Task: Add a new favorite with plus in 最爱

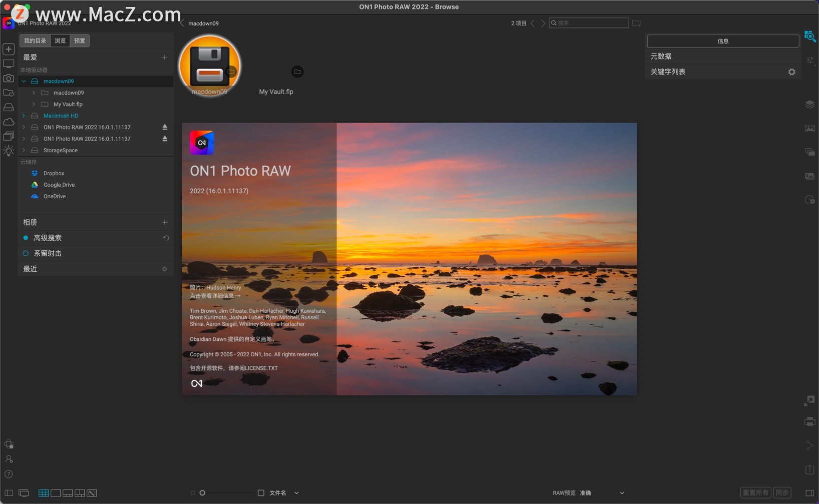Action: pyautogui.click(x=164, y=58)
